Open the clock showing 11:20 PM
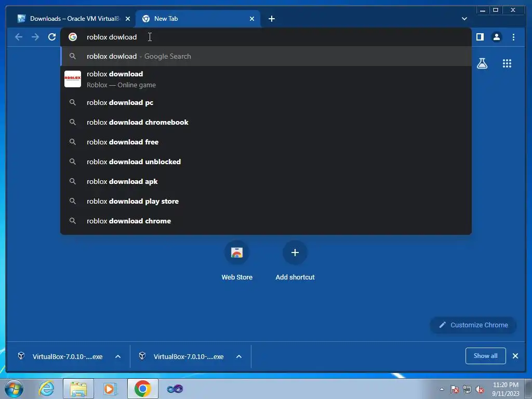This screenshot has height=399, width=532. click(506, 389)
